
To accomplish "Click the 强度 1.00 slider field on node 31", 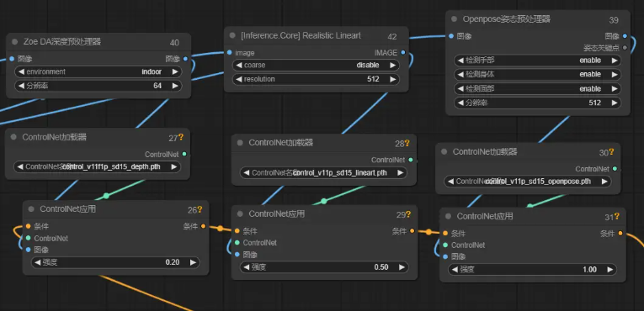I will tap(532, 270).
